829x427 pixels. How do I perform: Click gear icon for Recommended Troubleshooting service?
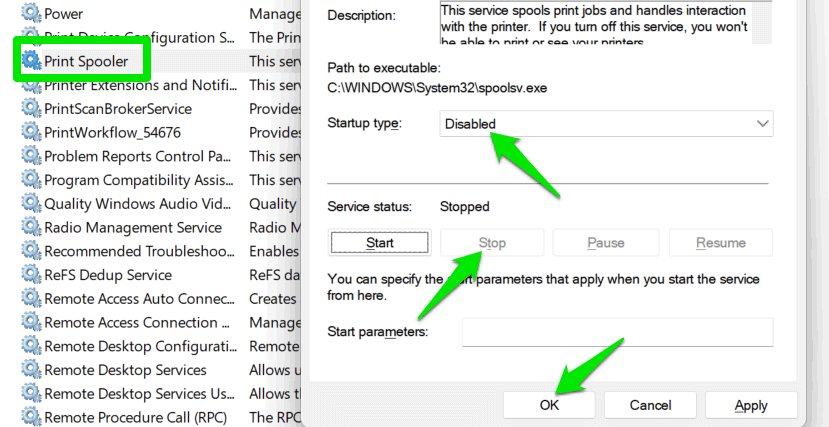click(32, 251)
